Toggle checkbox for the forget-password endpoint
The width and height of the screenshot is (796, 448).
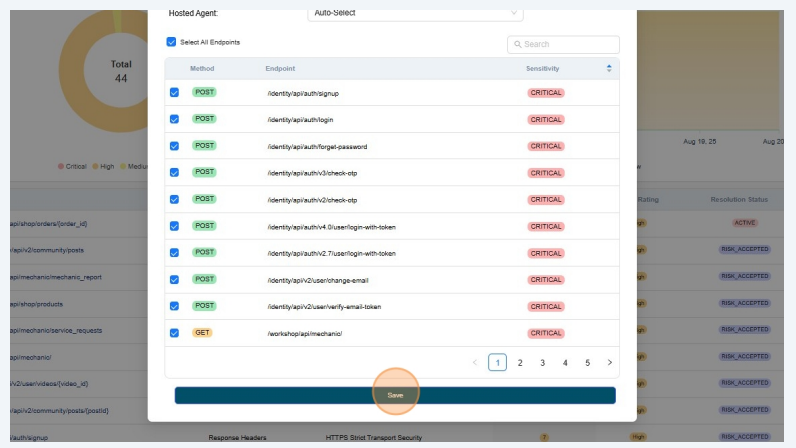(x=174, y=146)
